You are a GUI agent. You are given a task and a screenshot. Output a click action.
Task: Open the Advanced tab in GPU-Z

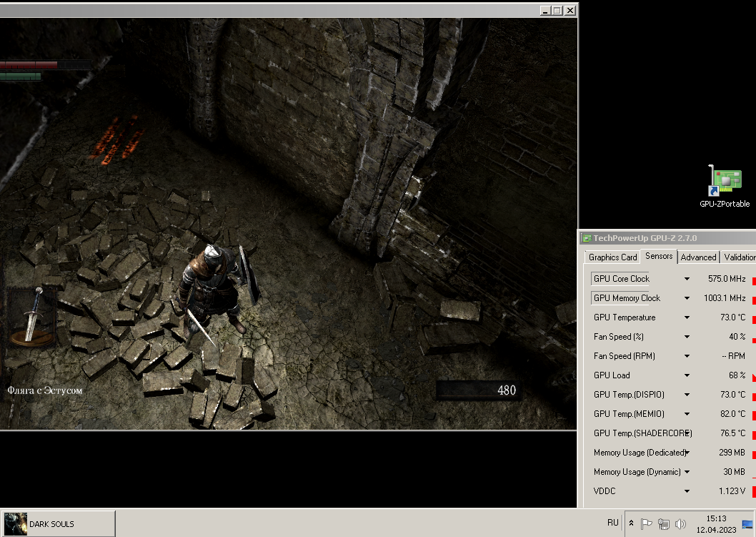[x=698, y=257]
